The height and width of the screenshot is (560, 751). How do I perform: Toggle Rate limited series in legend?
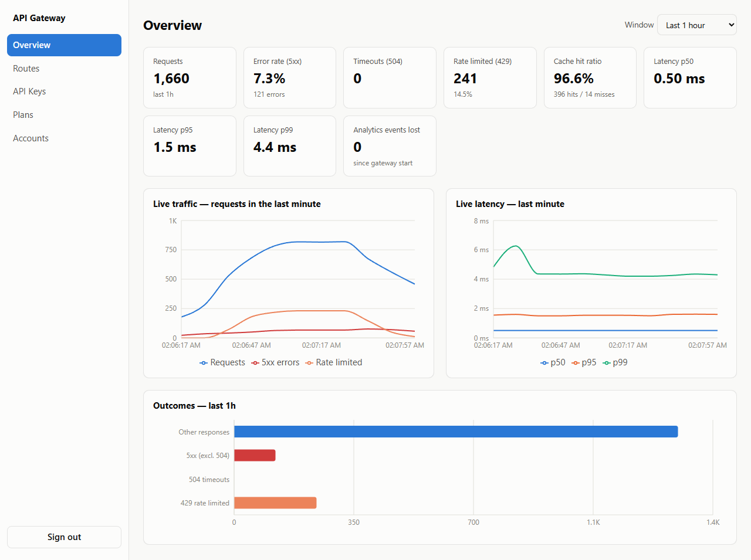pos(334,362)
